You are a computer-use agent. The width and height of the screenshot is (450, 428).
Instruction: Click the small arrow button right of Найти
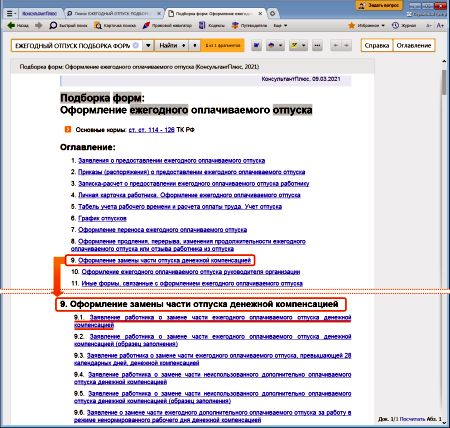tap(195, 45)
